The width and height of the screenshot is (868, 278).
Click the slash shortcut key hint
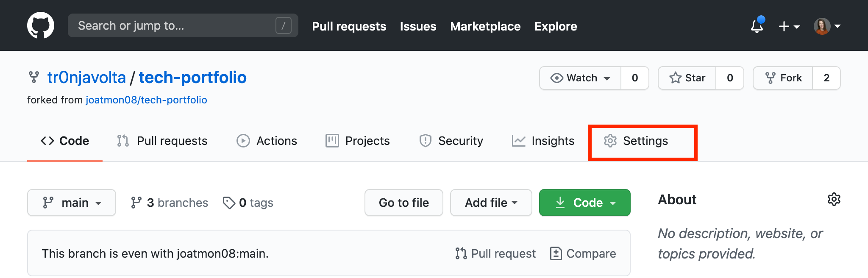(x=283, y=25)
